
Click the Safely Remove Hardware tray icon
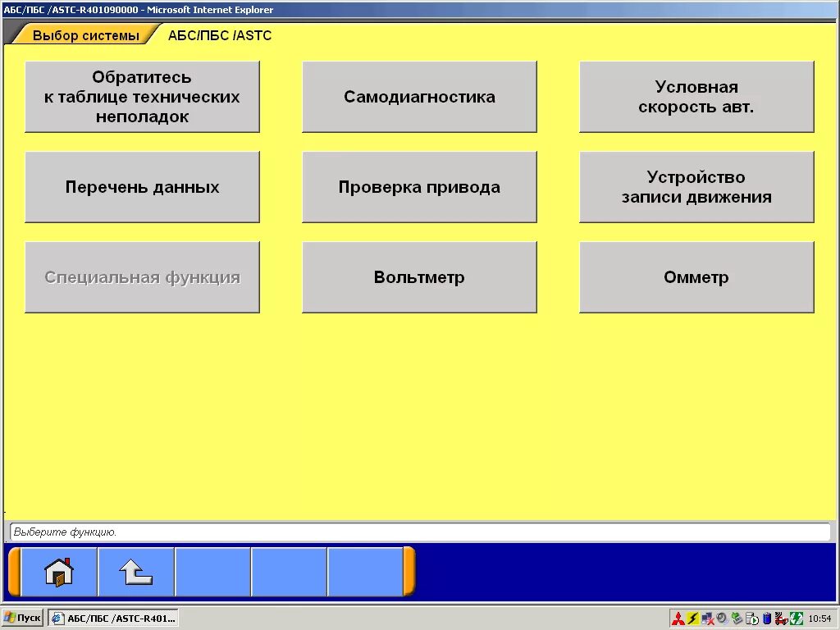tap(737, 619)
